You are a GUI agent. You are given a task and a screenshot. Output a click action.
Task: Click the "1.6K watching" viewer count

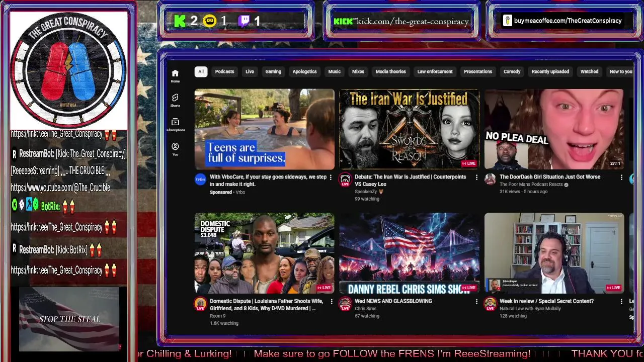point(224,323)
